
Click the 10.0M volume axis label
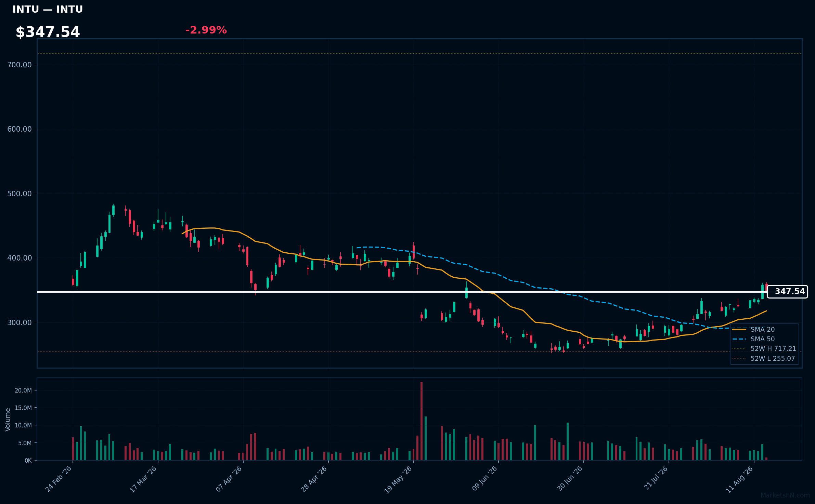point(23,425)
